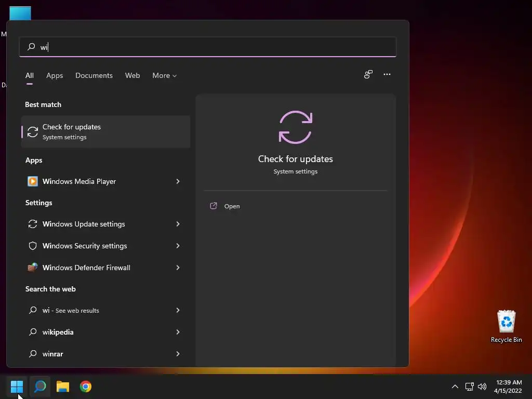This screenshot has height=399, width=532.
Task: Switch to the Documents filter tab
Action: tap(94, 76)
